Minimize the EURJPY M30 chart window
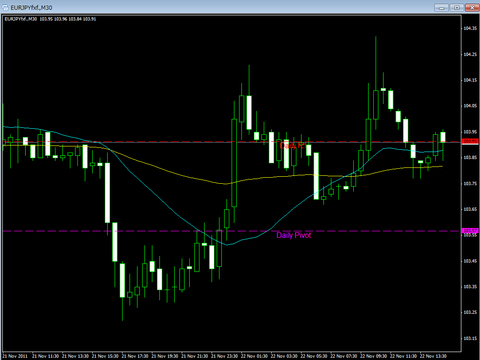 pos(441,7)
